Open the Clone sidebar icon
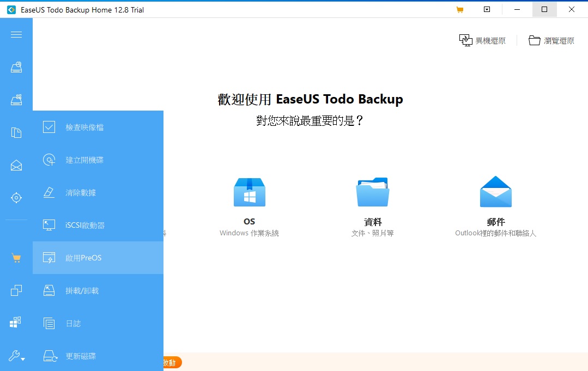 pyautogui.click(x=16, y=290)
